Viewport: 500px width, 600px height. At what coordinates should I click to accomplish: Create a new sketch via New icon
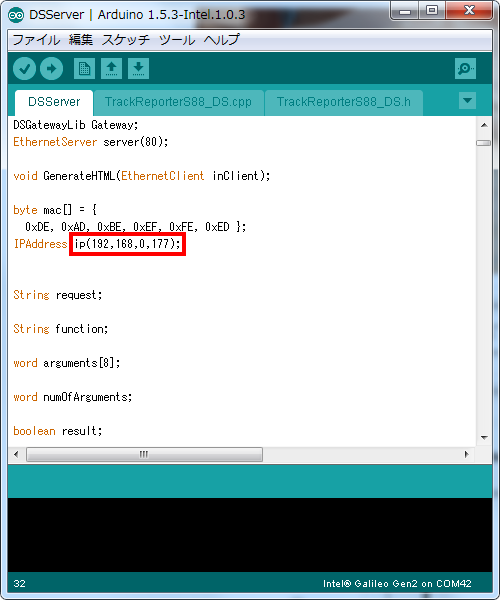coord(84,69)
